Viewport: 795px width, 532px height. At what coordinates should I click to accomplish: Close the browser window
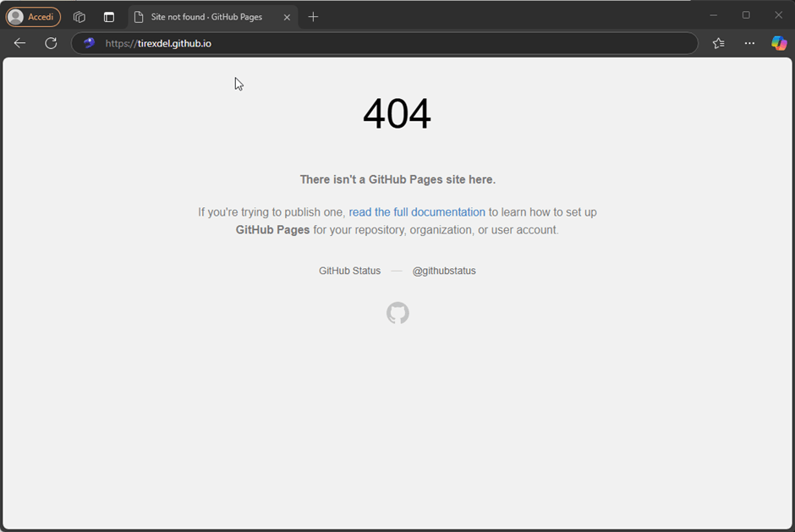click(778, 15)
